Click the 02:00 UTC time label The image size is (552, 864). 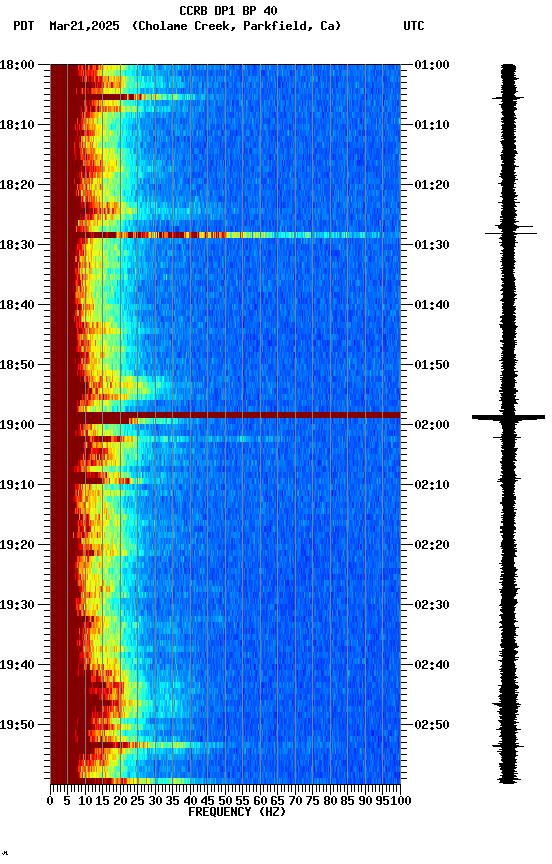point(432,425)
